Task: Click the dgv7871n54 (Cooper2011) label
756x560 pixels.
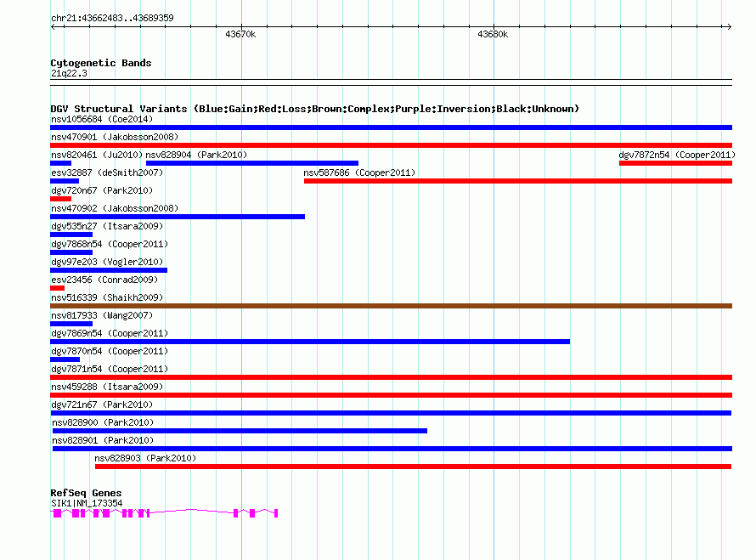Action: tap(110, 369)
